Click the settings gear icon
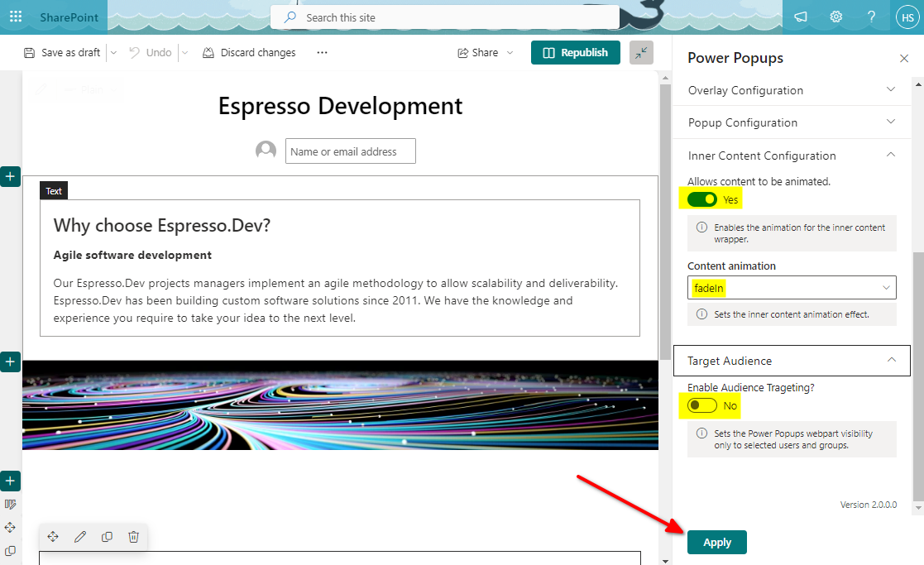This screenshot has width=924, height=565. click(x=836, y=17)
